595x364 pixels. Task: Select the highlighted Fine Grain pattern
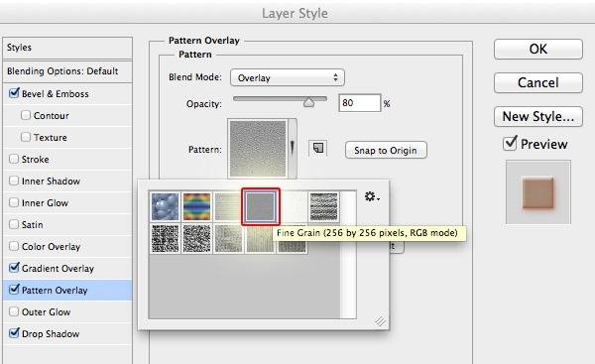(260, 207)
